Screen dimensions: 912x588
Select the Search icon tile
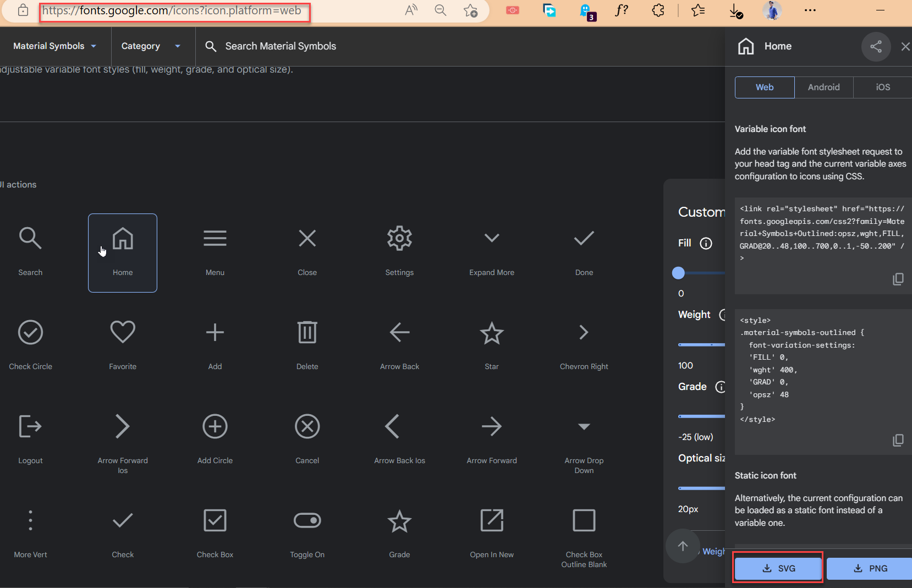pyautogui.click(x=30, y=252)
